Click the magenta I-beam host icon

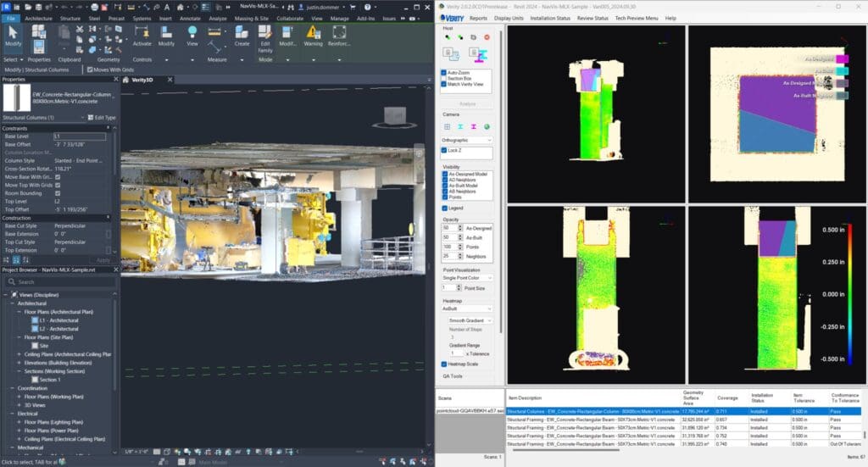coord(478,56)
